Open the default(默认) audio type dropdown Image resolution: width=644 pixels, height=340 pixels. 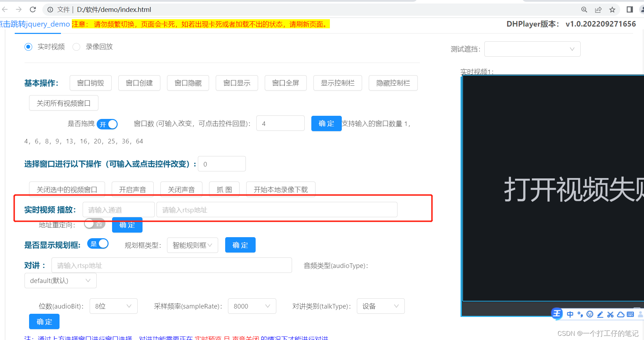61,281
